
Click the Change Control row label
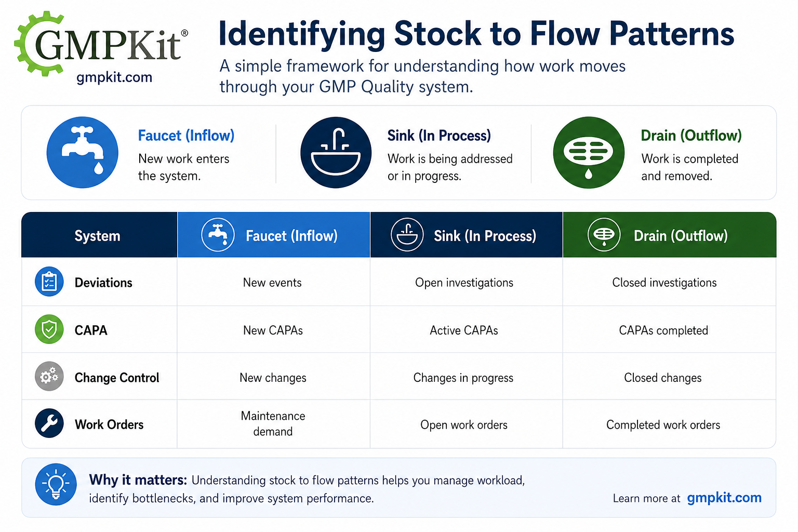[x=117, y=378]
